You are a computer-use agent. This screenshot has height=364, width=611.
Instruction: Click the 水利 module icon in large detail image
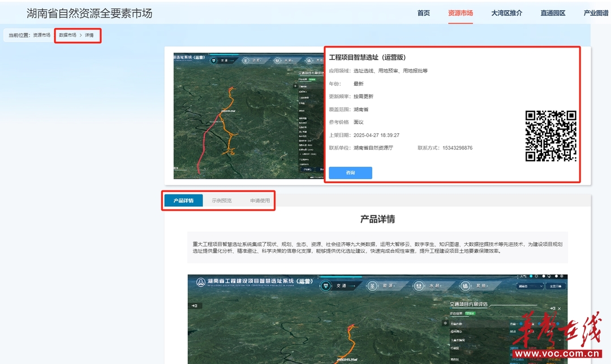point(419,286)
